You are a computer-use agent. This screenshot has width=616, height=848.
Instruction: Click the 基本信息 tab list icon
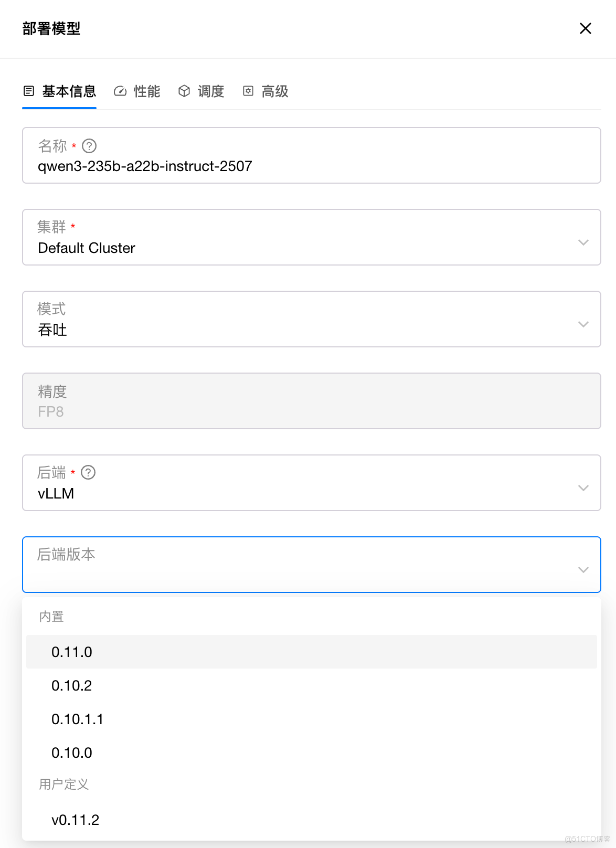point(29,91)
